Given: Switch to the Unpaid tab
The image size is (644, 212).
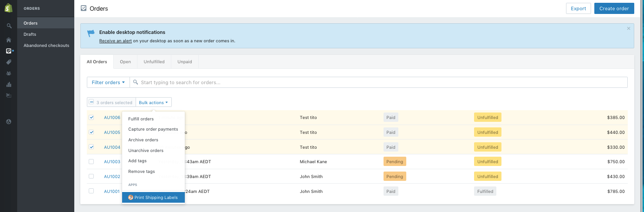Looking at the screenshot, I should [x=185, y=62].
